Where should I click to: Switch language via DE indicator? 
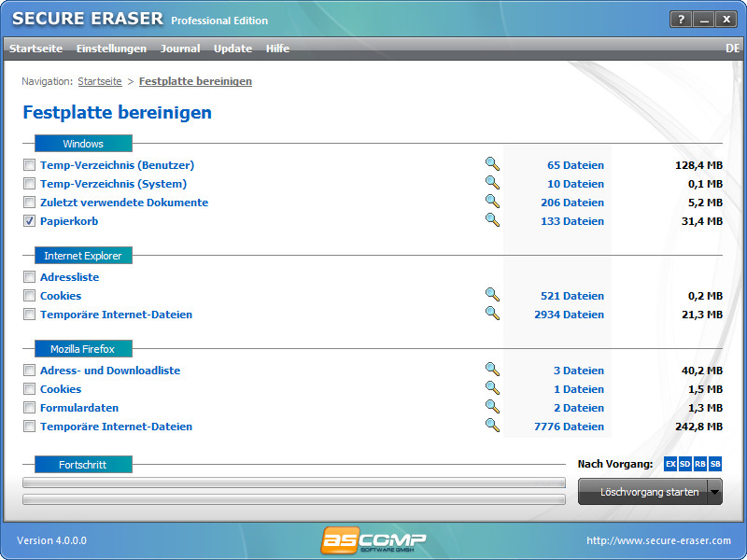(732, 49)
